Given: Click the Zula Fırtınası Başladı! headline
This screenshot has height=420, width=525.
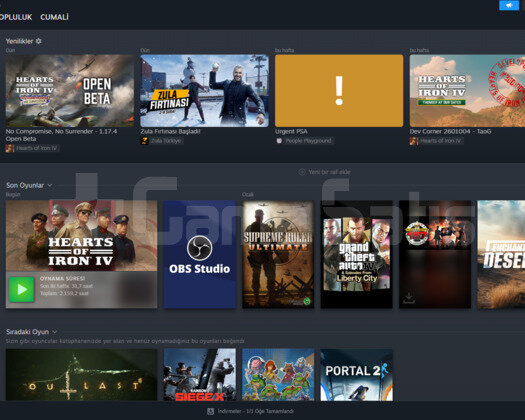Looking at the screenshot, I should tap(170, 131).
